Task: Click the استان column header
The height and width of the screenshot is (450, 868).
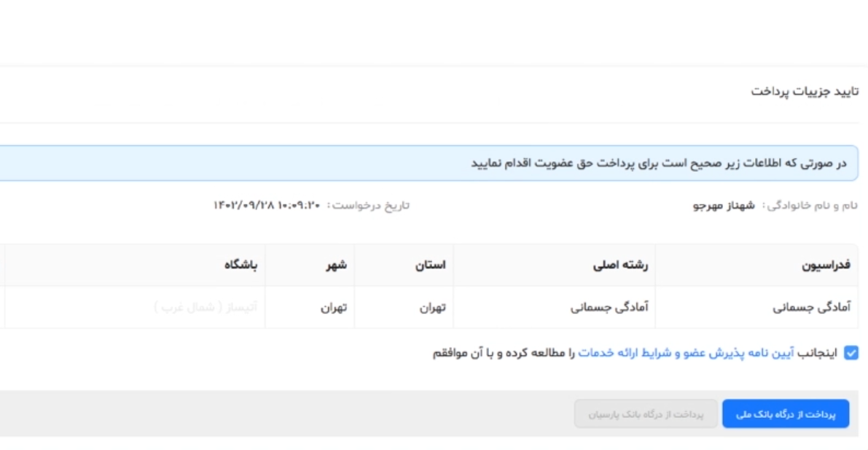Action: [x=429, y=265]
